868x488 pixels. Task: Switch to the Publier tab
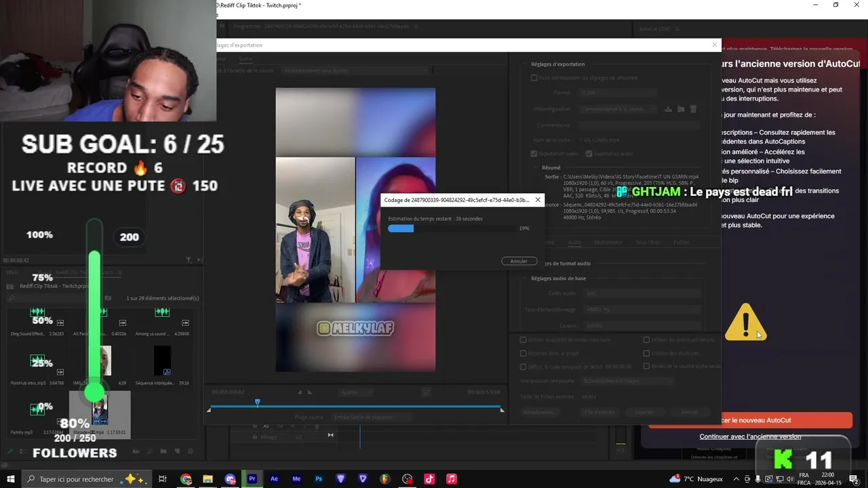[x=681, y=242]
